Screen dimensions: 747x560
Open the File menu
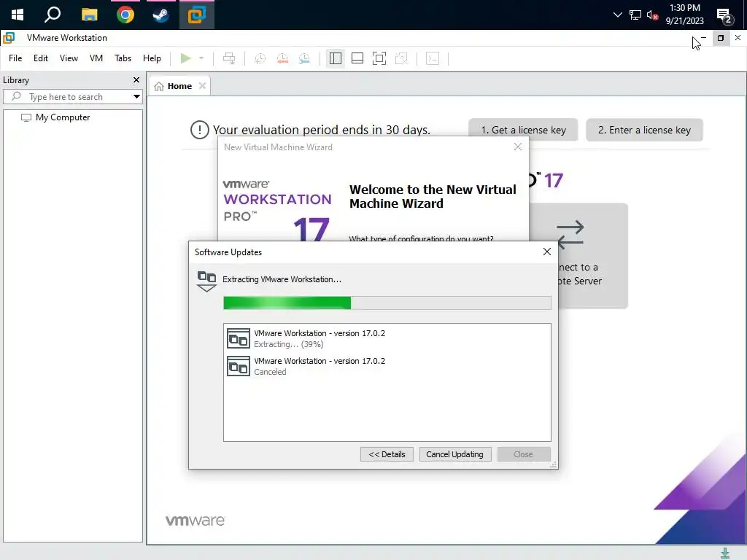coord(15,58)
